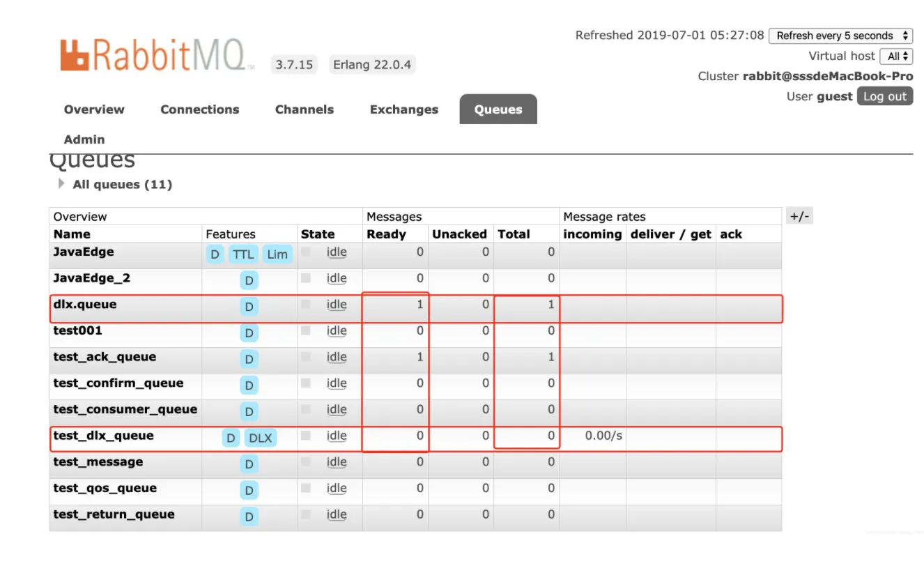The height and width of the screenshot is (566, 924).
Task: Click the +/- columns button
Action: pos(799,216)
